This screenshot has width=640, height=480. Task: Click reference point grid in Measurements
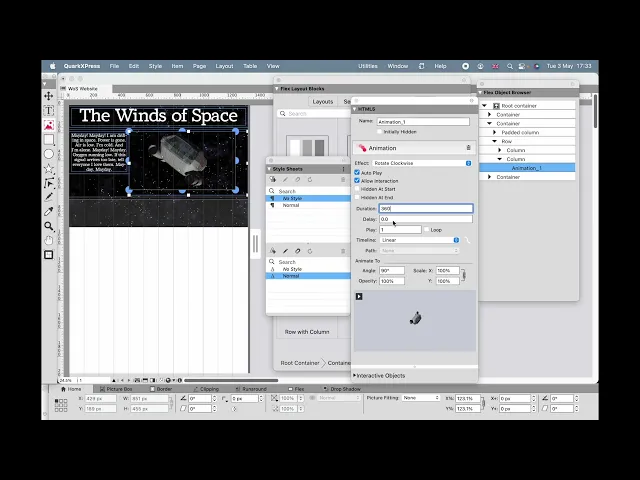coord(61,405)
